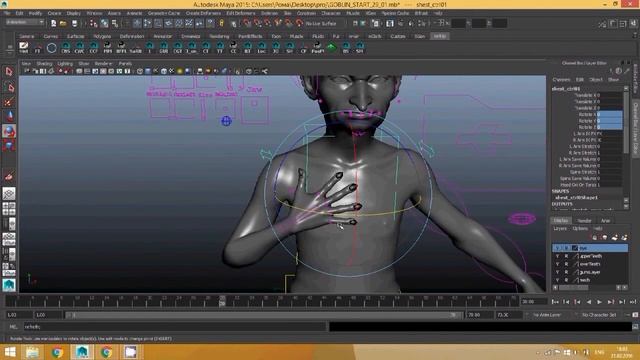Run the Loc shelf script
640x360 pixels.
click(x=262, y=47)
